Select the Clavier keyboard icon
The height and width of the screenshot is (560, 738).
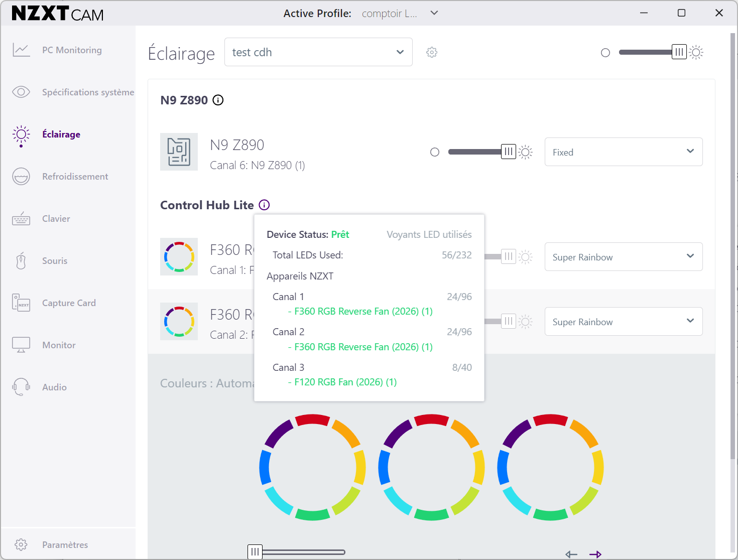click(21, 219)
